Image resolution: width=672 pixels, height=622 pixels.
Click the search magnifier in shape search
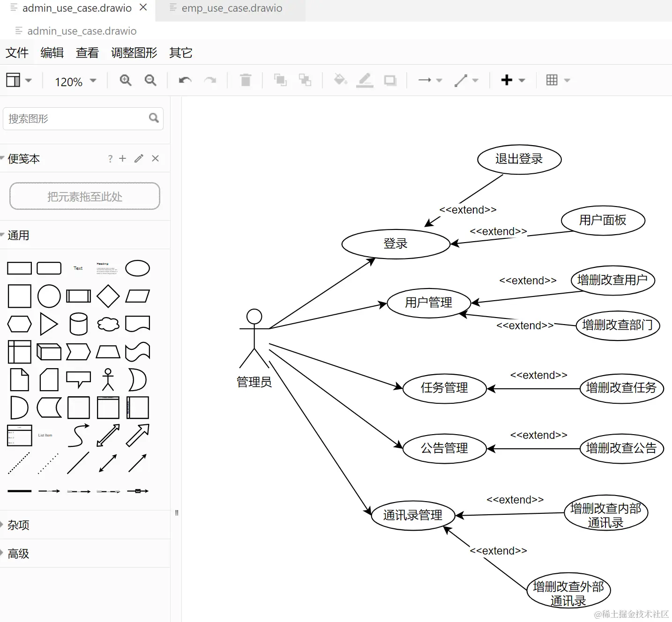[x=154, y=118]
